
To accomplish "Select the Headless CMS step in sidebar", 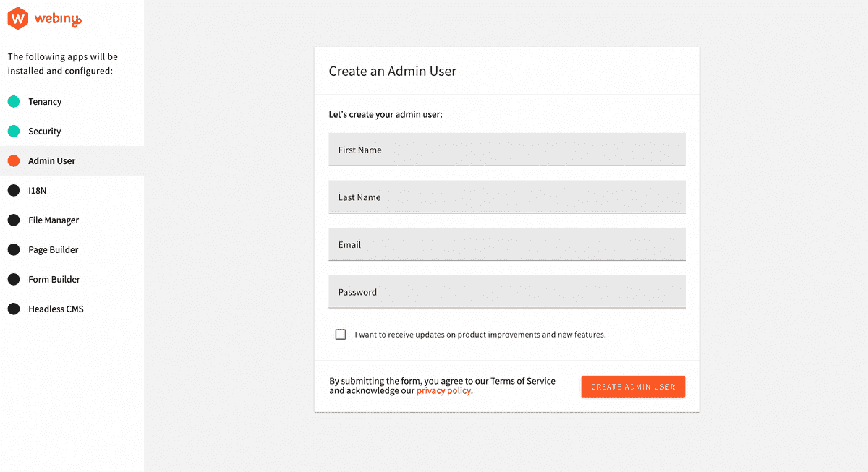I will (x=55, y=309).
